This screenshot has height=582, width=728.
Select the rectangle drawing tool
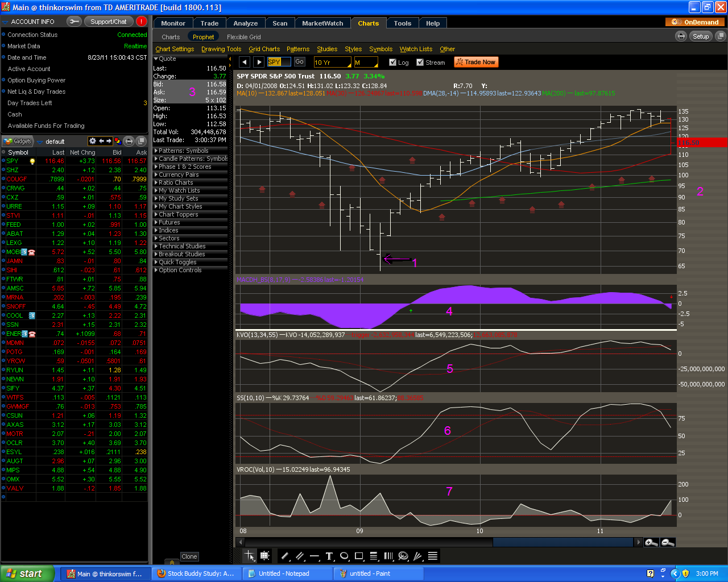(x=359, y=556)
